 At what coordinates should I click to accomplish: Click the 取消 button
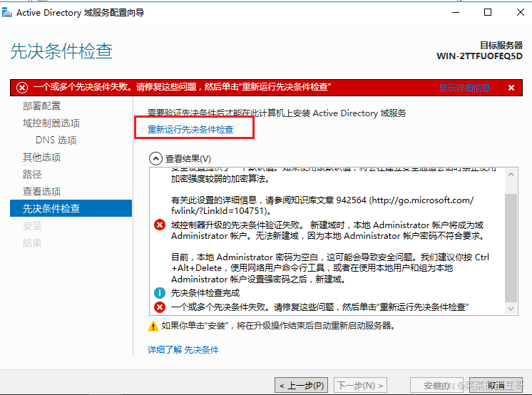click(496, 386)
